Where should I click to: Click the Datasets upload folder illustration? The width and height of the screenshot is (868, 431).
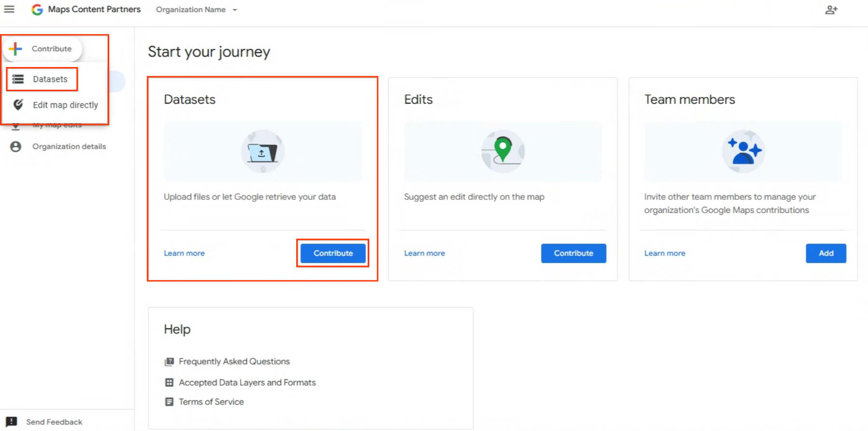click(x=262, y=152)
